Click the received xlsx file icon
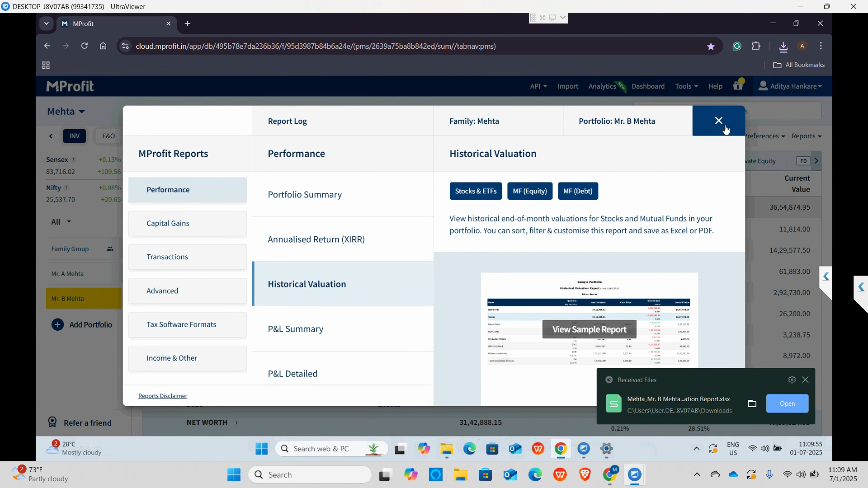 click(x=613, y=404)
